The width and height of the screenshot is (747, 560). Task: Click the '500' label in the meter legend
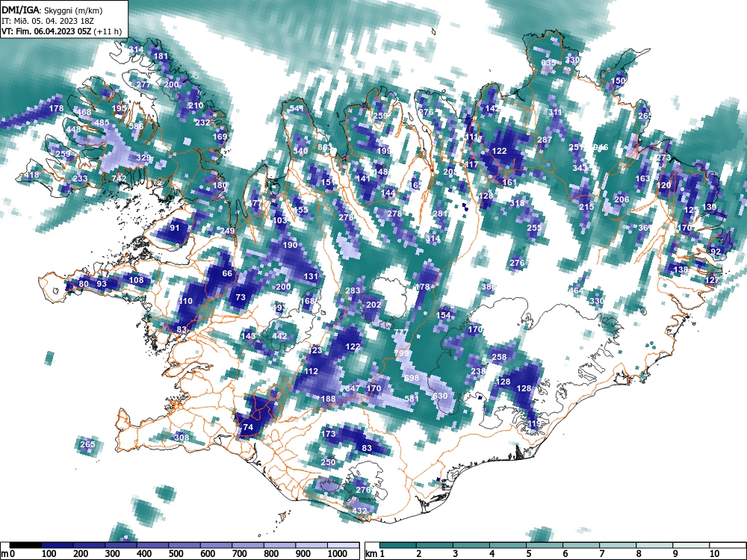176,554
